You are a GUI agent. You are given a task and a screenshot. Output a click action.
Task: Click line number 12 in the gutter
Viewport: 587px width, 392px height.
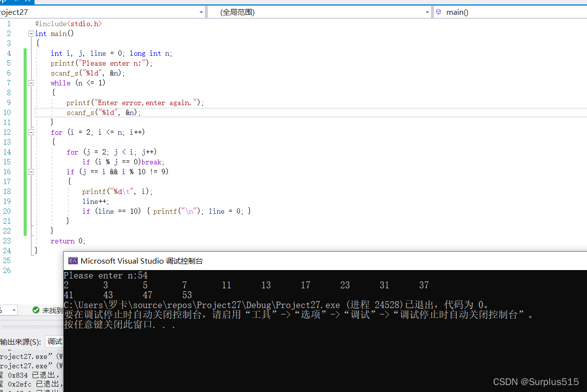tap(7, 132)
